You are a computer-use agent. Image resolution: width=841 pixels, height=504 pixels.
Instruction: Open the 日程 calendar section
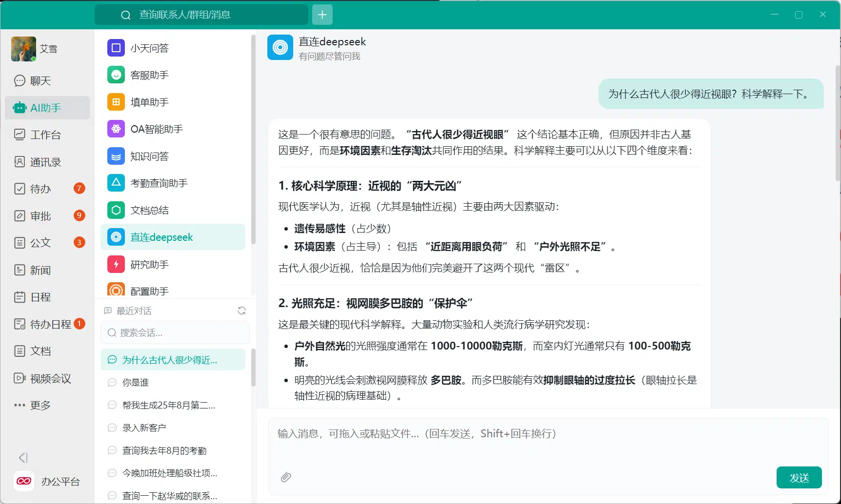pyautogui.click(x=47, y=297)
